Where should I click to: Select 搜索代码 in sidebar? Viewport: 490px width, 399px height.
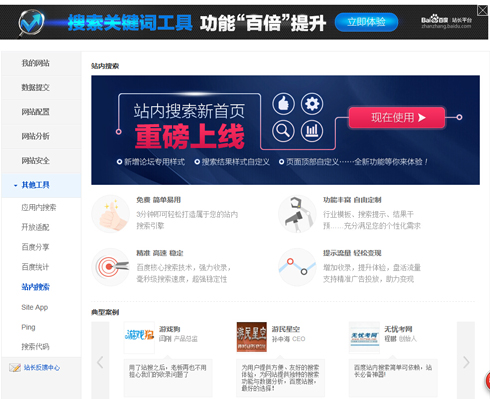click(35, 347)
